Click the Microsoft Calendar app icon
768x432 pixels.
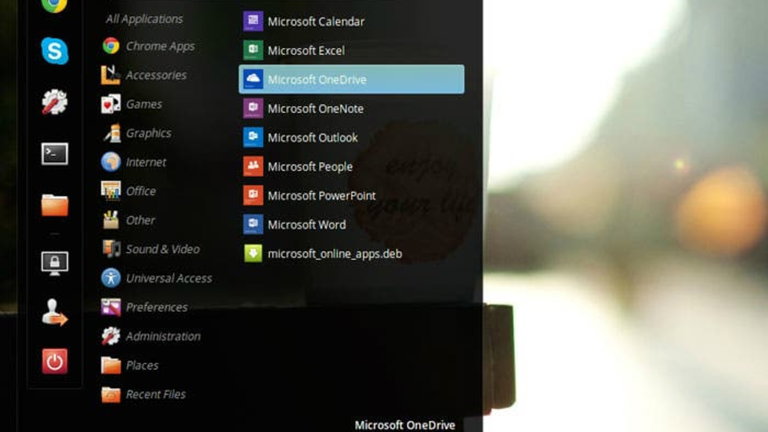[x=253, y=21]
